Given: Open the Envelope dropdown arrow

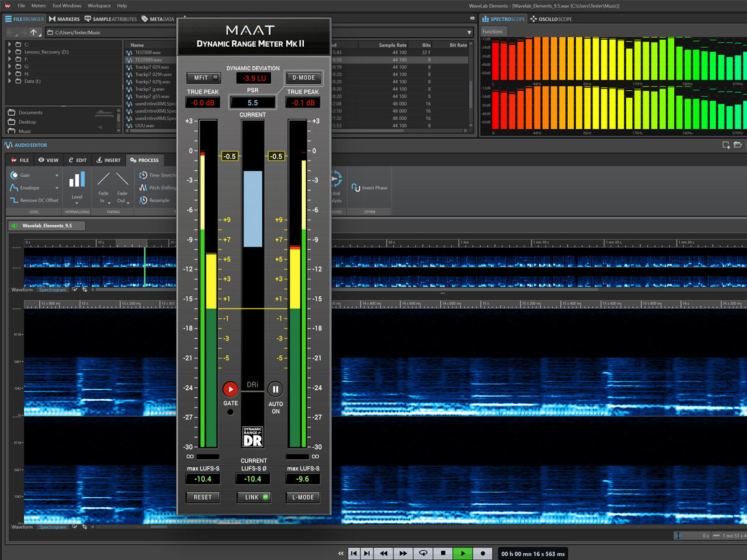Looking at the screenshot, I should [x=57, y=188].
